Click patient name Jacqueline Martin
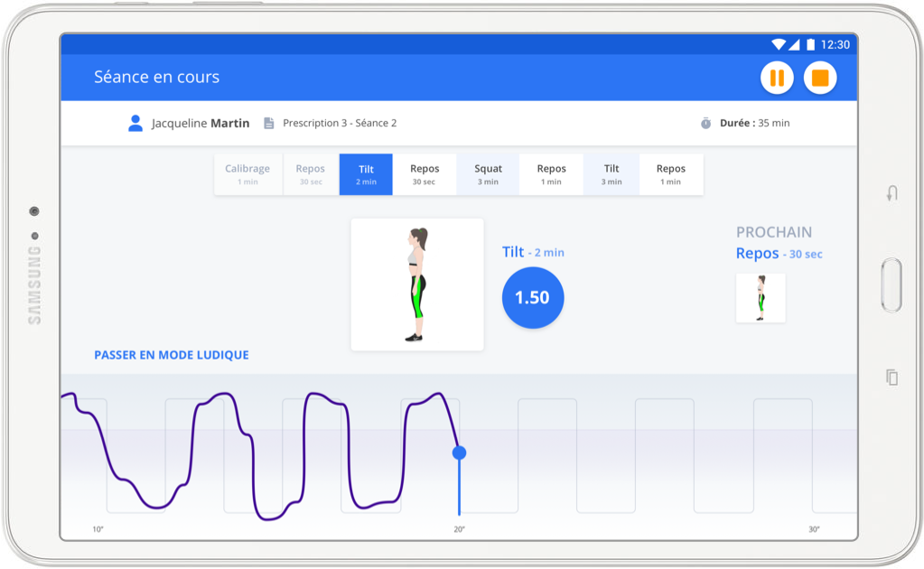This screenshot has width=924, height=569. point(201,123)
